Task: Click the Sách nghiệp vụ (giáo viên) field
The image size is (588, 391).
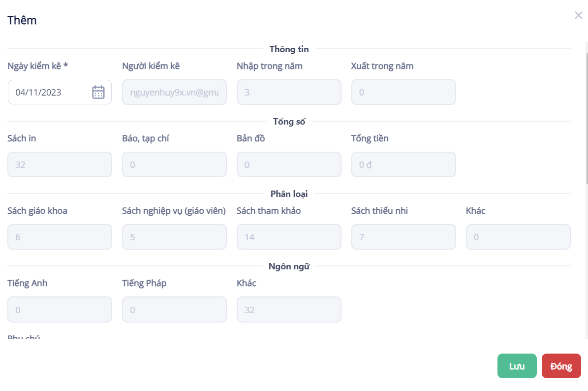Action: [x=174, y=237]
